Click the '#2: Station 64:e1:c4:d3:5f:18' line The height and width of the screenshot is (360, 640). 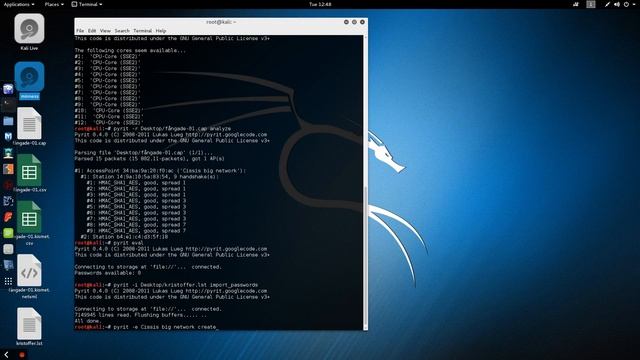(x=124, y=237)
